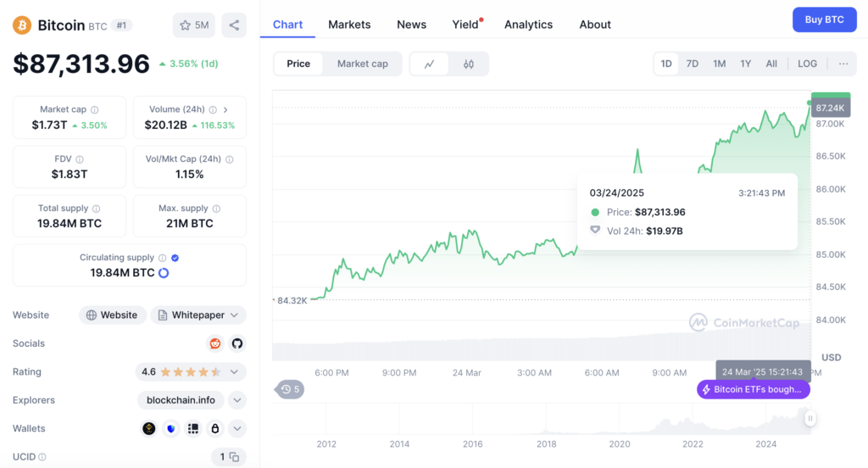
Task: Open the third wallet icon with squares
Action: 192,428
